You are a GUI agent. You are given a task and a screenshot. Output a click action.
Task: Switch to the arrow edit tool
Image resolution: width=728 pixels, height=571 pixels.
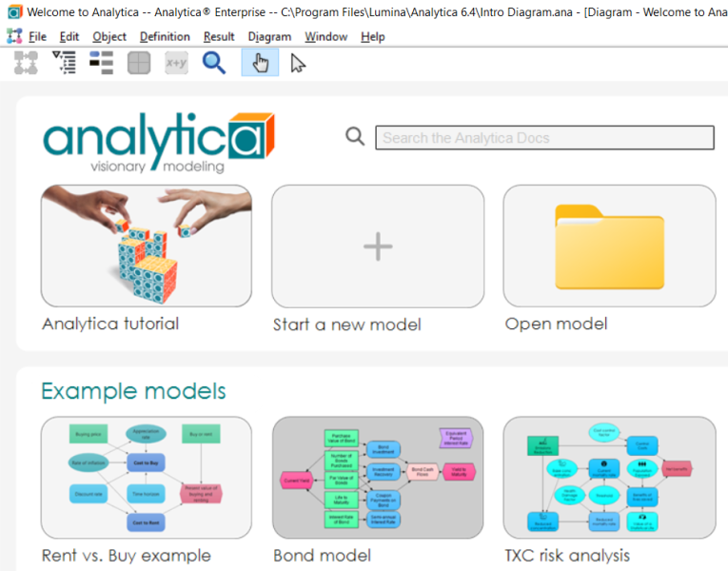point(298,63)
